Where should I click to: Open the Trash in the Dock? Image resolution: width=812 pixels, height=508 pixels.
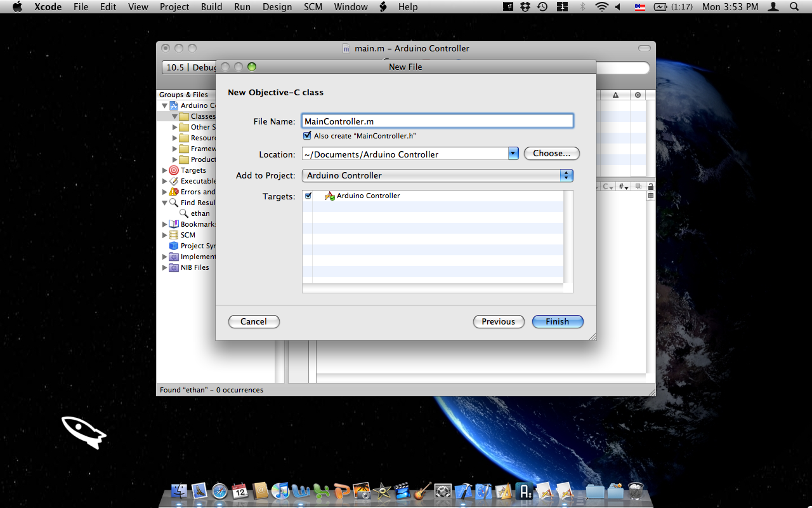tap(635, 491)
